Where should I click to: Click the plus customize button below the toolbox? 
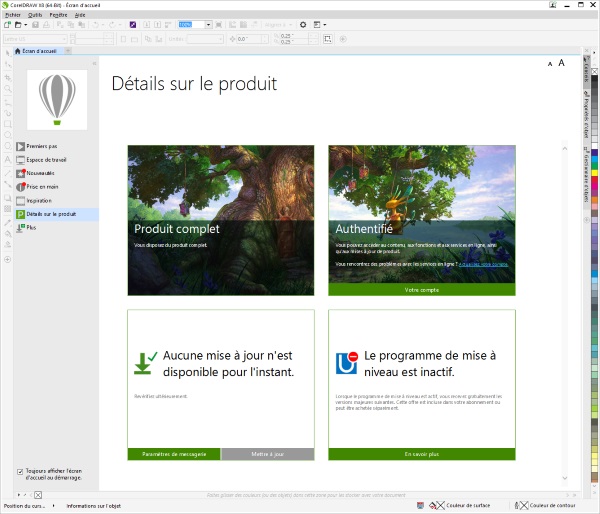pyautogui.click(x=7, y=259)
